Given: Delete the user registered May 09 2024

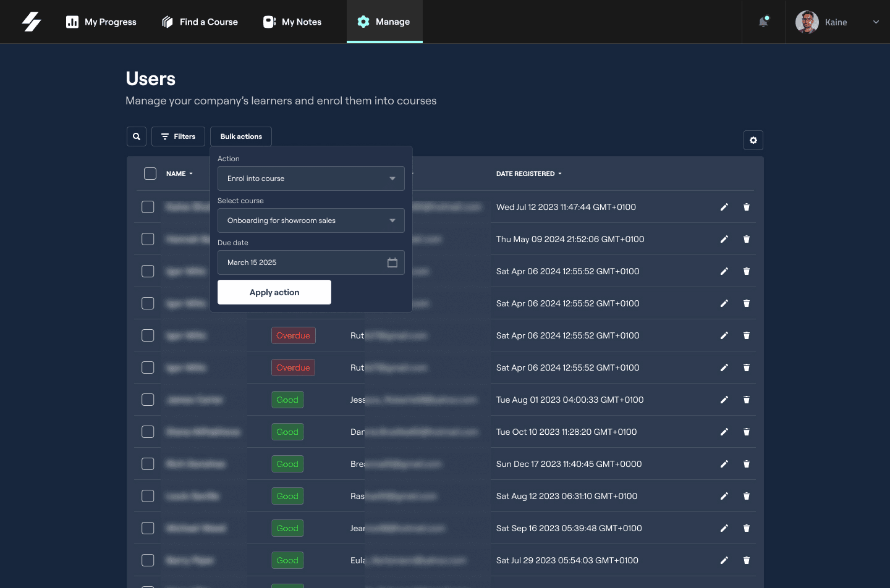Looking at the screenshot, I should click(746, 239).
